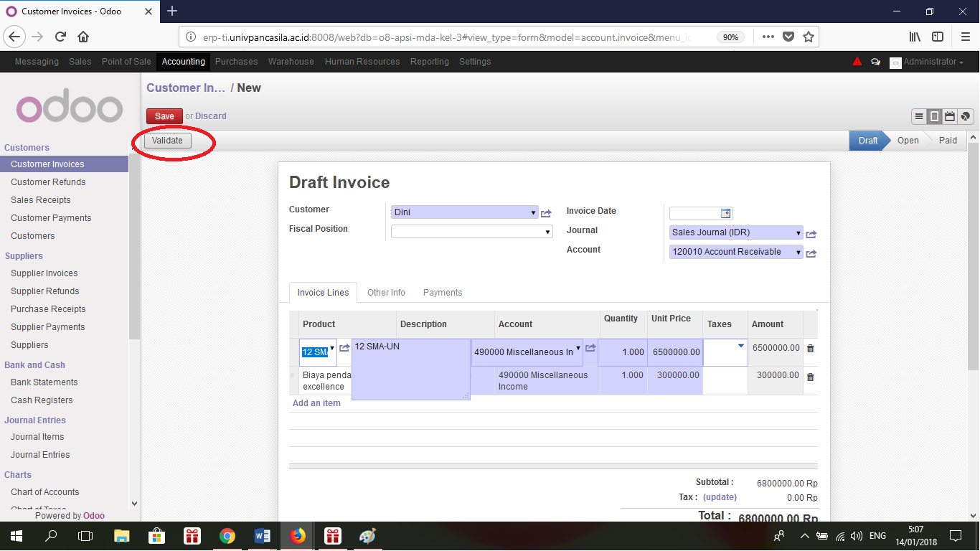The width and height of the screenshot is (980, 551).
Task: Open Windows Start menu
Action: click(x=16, y=536)
